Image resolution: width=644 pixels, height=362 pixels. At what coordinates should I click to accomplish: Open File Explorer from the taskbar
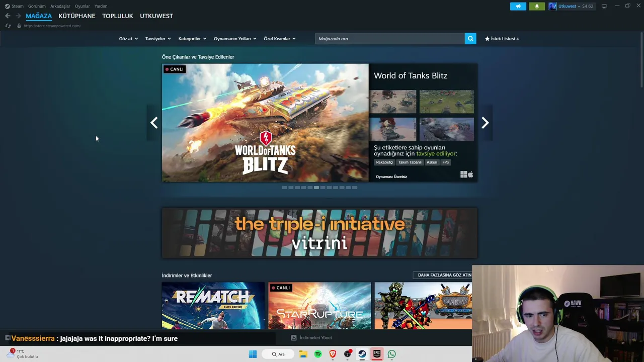(303, 354)
